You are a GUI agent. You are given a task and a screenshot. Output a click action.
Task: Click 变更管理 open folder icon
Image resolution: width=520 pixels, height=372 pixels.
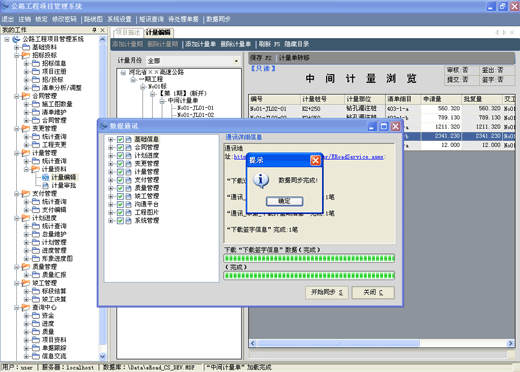[26, 128]
